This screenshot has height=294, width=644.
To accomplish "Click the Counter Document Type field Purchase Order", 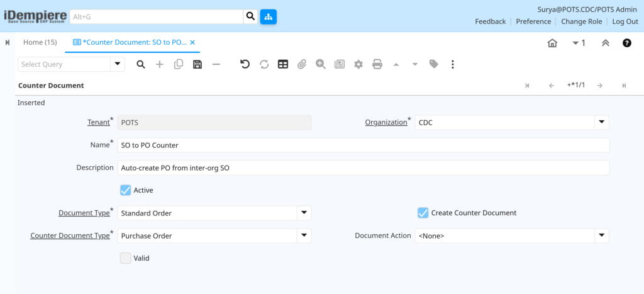I will (x=207, y=235).
